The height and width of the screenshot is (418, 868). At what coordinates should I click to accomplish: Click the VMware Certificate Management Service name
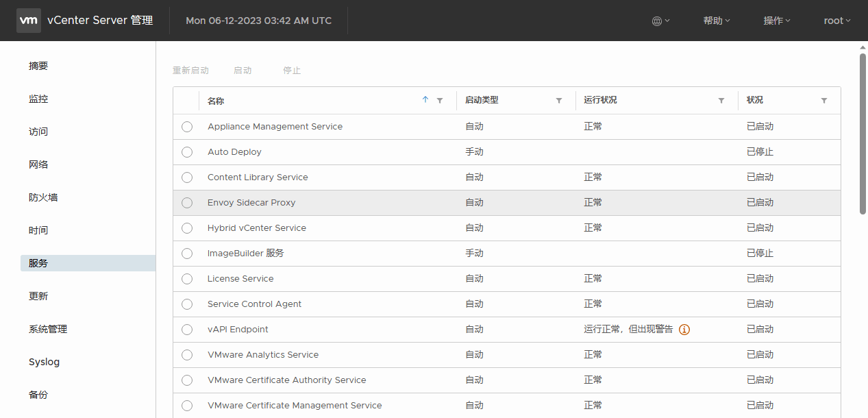click(295, 406)
